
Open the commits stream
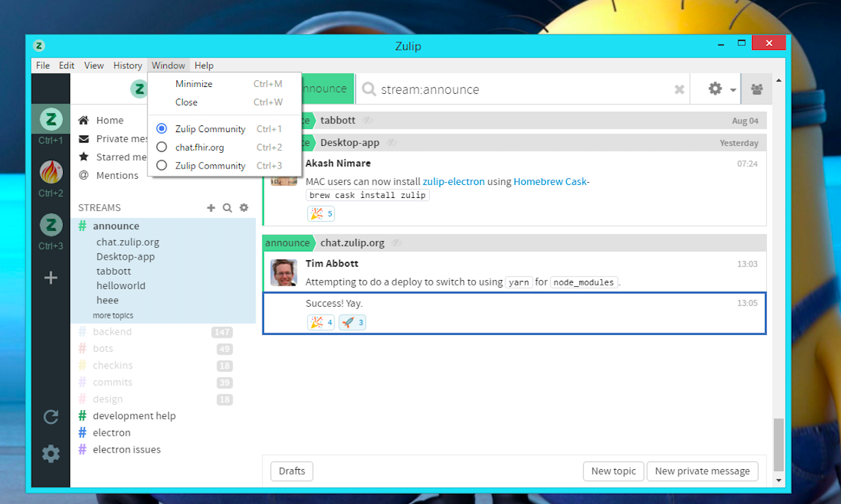point(113,382)
